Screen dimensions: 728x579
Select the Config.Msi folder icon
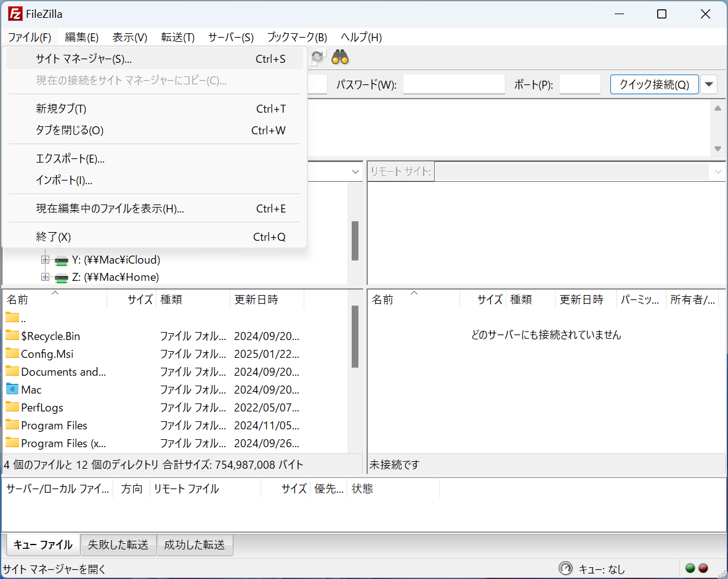coord(12,354)
